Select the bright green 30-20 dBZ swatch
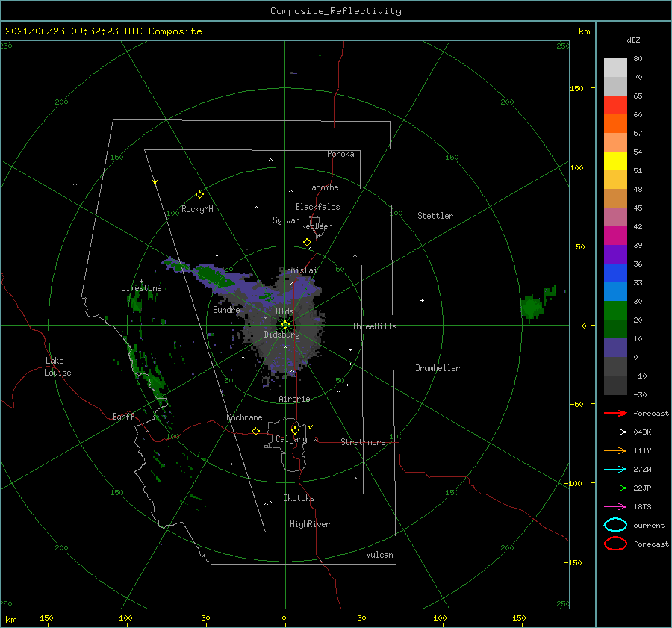Screen dimensions: 672x628 click(x=615, y=311)
